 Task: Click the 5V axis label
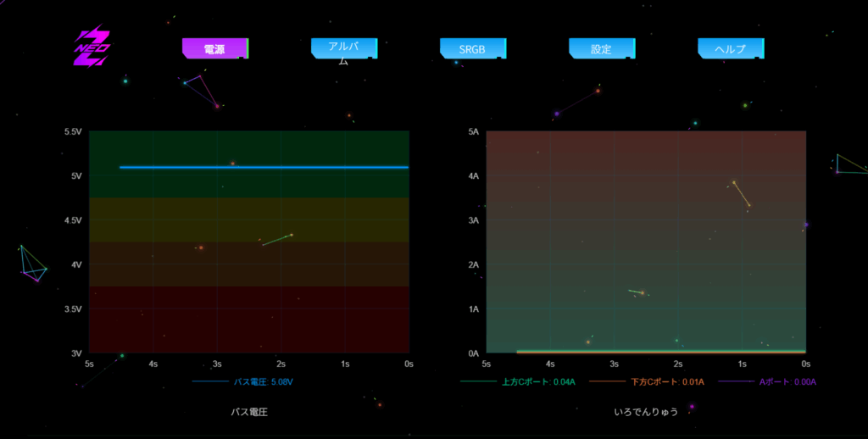[x=76, y=176]
